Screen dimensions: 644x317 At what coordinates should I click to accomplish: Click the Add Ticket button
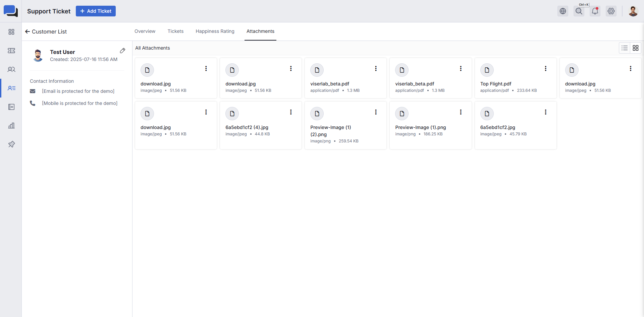click(96, 11)
